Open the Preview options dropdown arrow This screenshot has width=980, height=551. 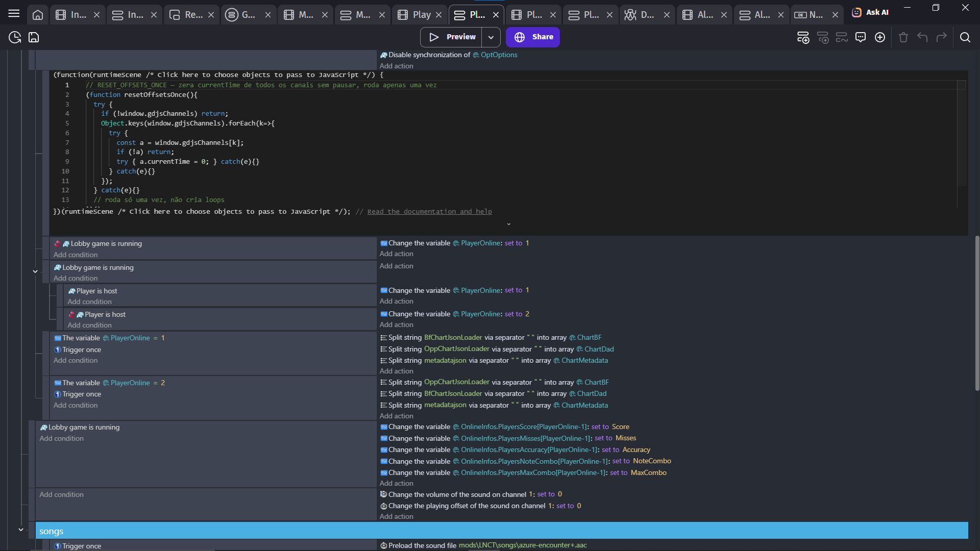click(491, 37)
